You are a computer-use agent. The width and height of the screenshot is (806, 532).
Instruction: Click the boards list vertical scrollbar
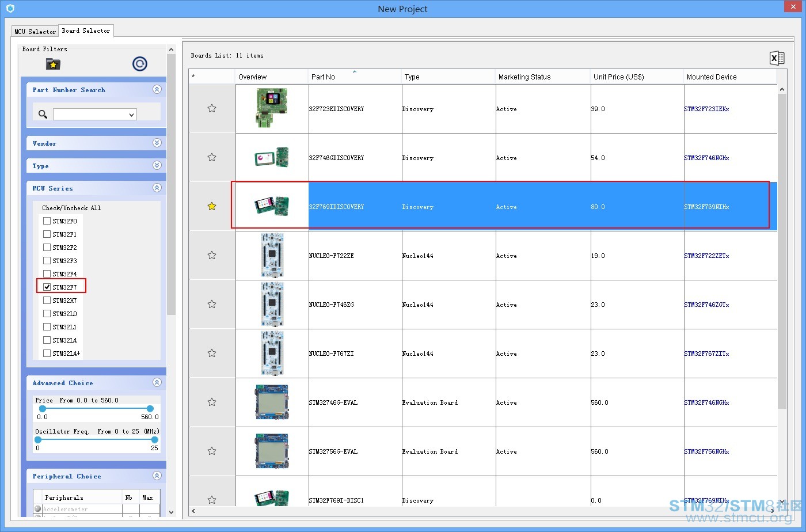click(782, 251)
